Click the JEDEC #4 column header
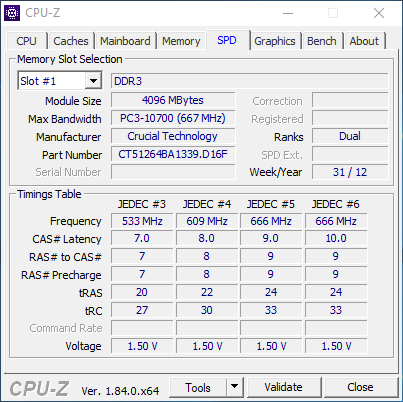This screenshot has width=403, height=402. click(x=207, y=204)
